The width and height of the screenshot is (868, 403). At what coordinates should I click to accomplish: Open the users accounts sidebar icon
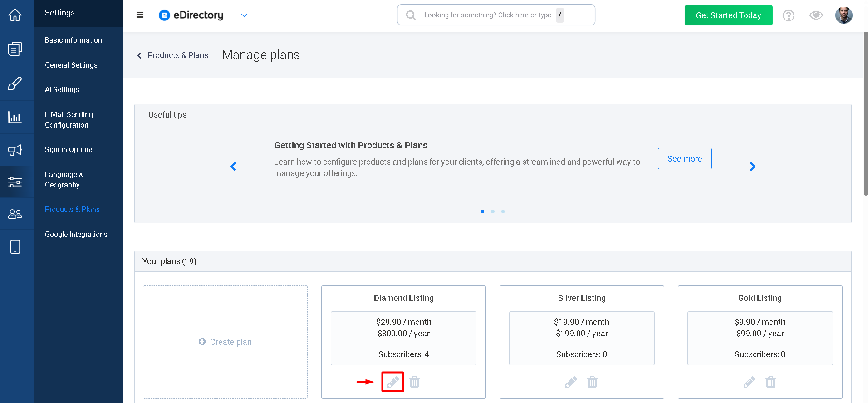click(15, 214)
